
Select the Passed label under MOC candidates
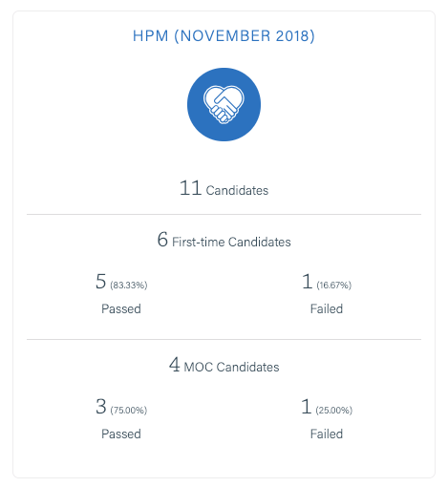(x=121, y=434)
